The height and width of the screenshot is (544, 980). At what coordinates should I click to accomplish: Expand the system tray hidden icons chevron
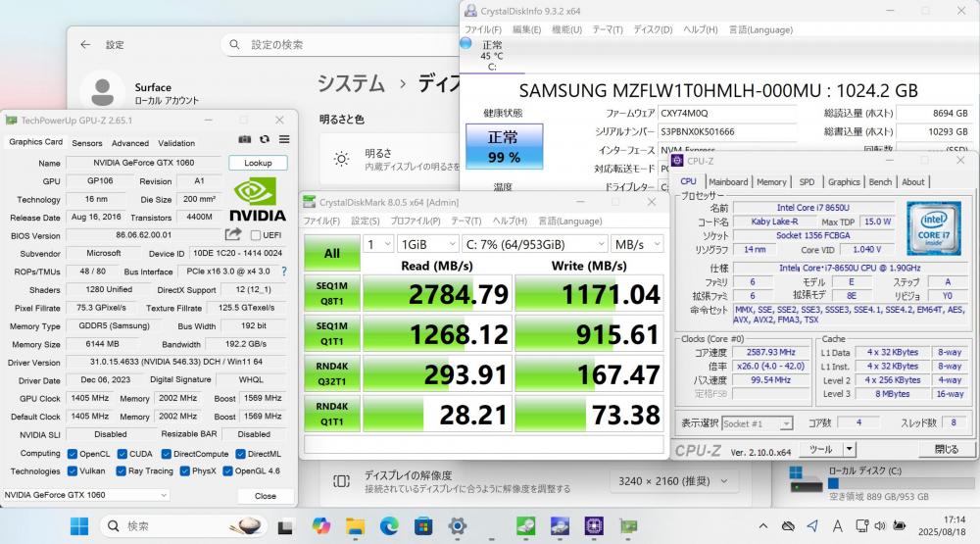(763, 526)
